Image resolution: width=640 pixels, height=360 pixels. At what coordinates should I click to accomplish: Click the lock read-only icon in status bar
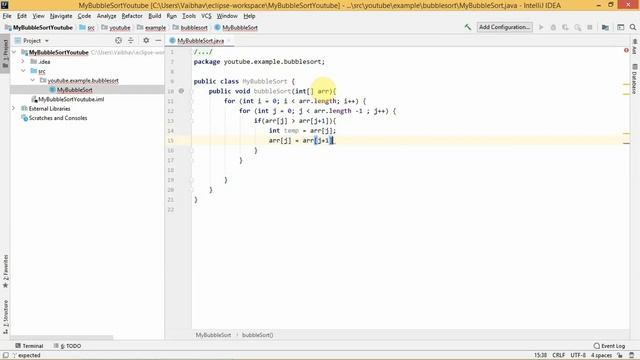620,355
